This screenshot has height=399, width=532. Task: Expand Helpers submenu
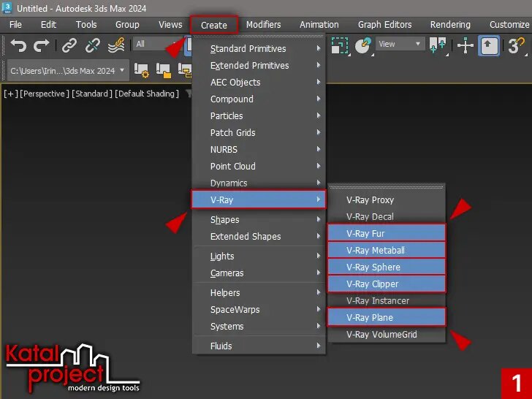(259, 293)
